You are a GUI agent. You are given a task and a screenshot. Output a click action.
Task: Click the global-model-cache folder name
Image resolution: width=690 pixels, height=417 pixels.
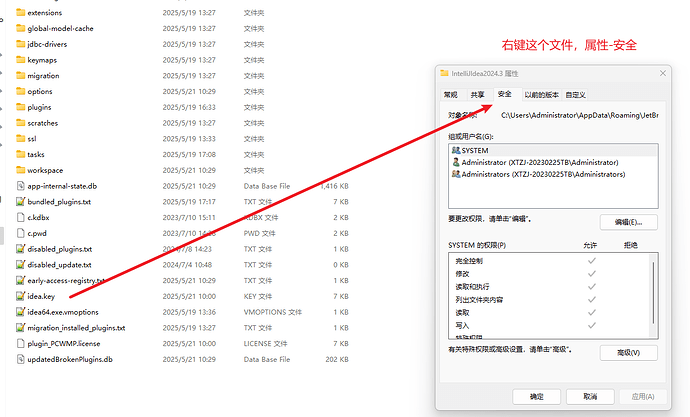point(60,29)
